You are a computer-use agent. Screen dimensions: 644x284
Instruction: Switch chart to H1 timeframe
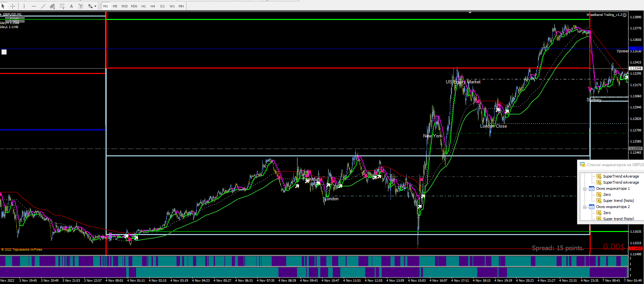point(143,6)
